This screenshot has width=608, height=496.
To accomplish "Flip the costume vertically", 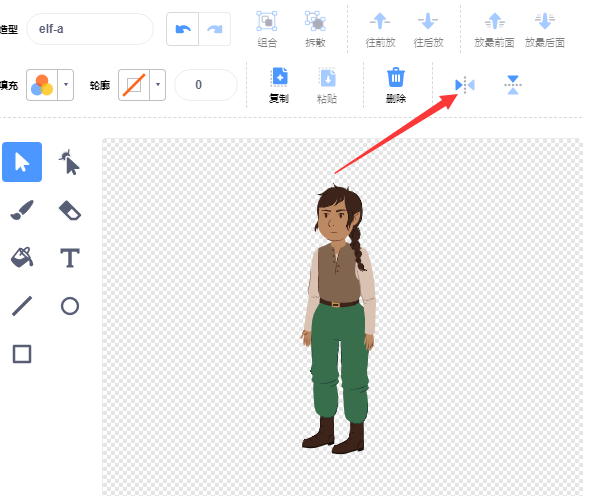I will 513,85.
